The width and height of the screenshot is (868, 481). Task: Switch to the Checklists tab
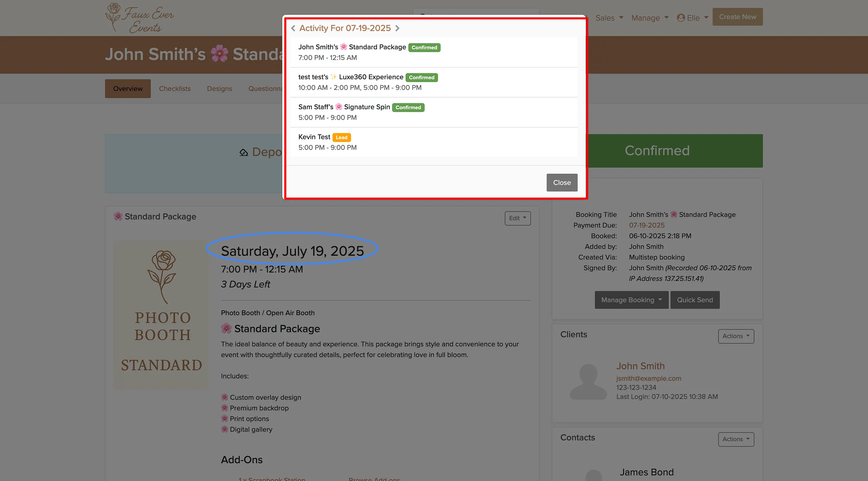point(175,89)
